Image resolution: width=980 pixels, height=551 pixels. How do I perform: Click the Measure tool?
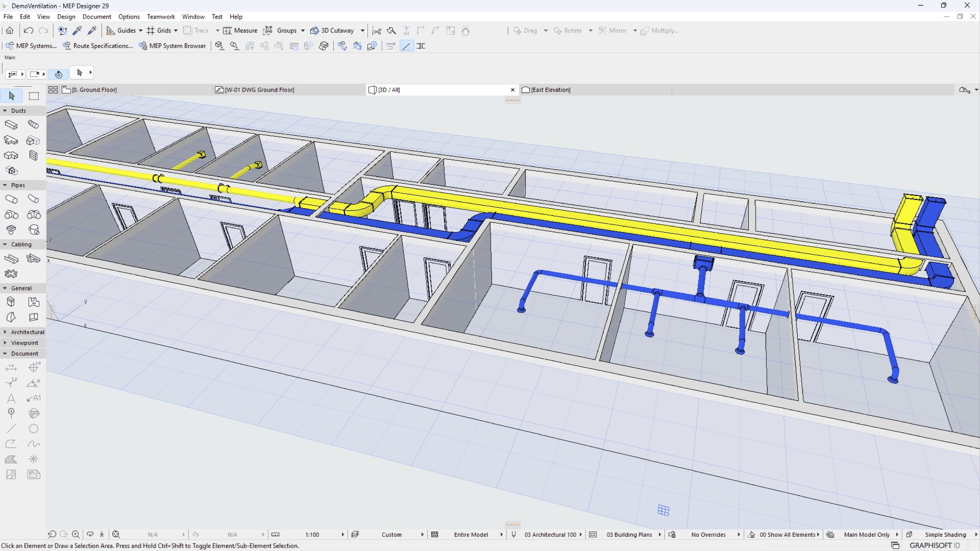(240, 30)
